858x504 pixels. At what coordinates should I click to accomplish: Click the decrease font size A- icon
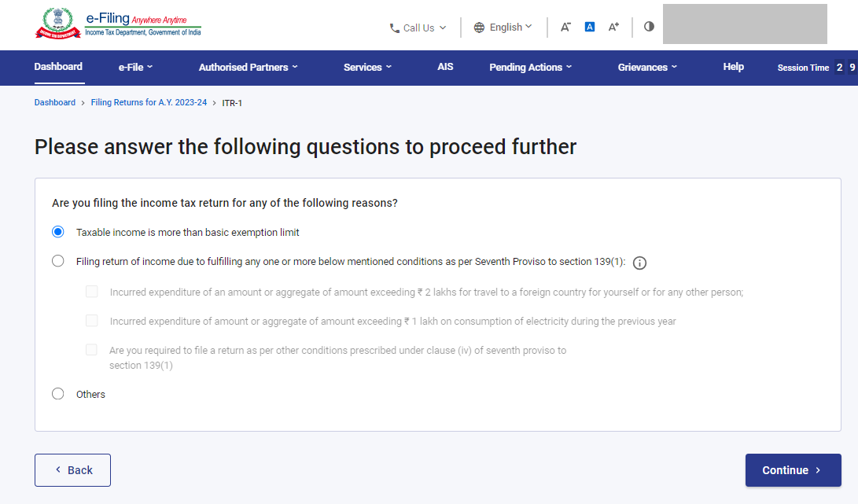(x=565, y=26)
